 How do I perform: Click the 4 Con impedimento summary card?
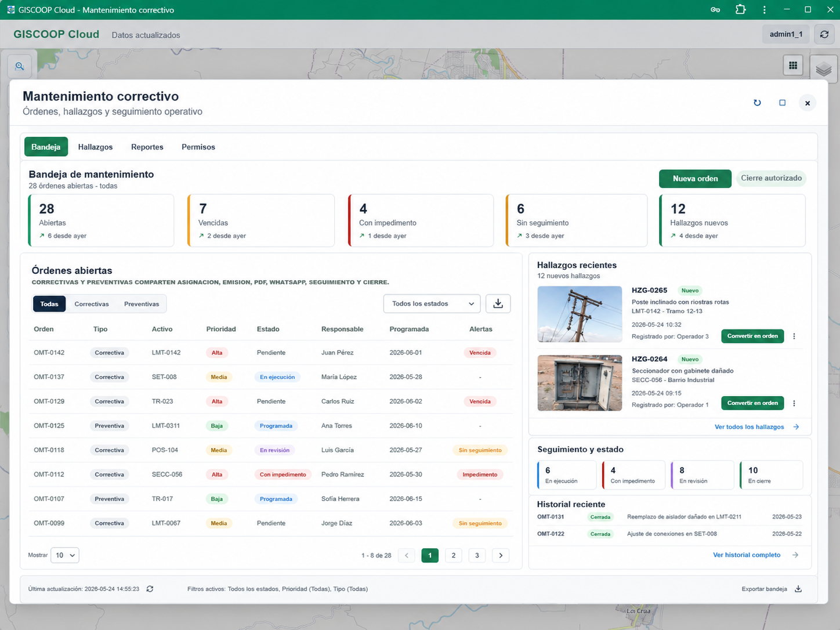click(x=421, y=220)
